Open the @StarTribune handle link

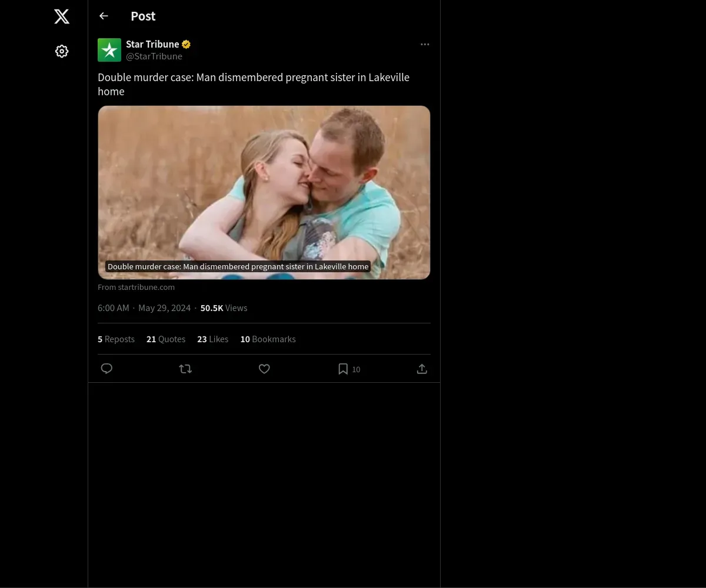click(154, 56)
